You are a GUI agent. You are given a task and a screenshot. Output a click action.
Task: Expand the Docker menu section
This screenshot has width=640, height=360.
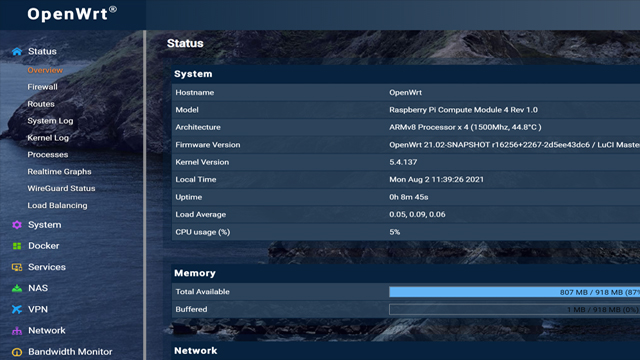pos(44,246)
